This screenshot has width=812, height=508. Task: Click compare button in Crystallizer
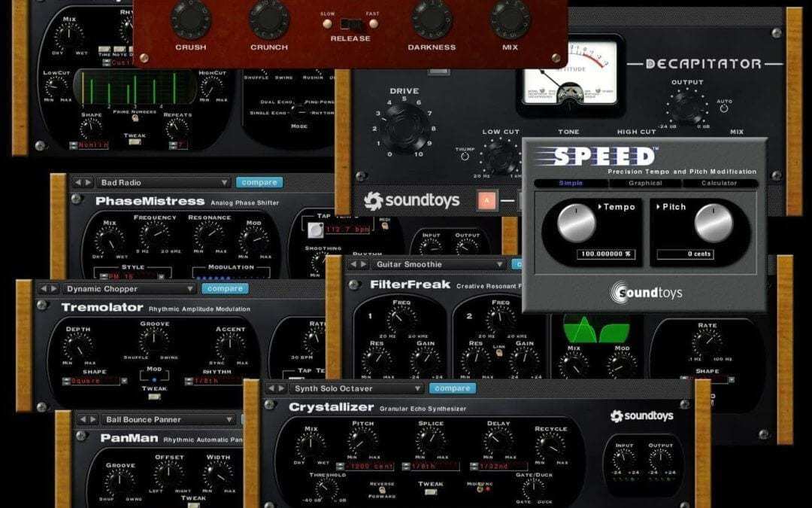[453, 388]
